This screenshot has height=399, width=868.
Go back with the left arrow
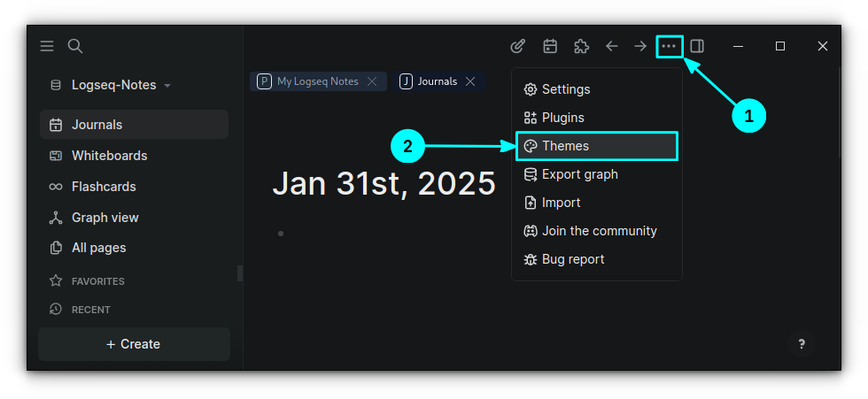[x=611, y=46]
